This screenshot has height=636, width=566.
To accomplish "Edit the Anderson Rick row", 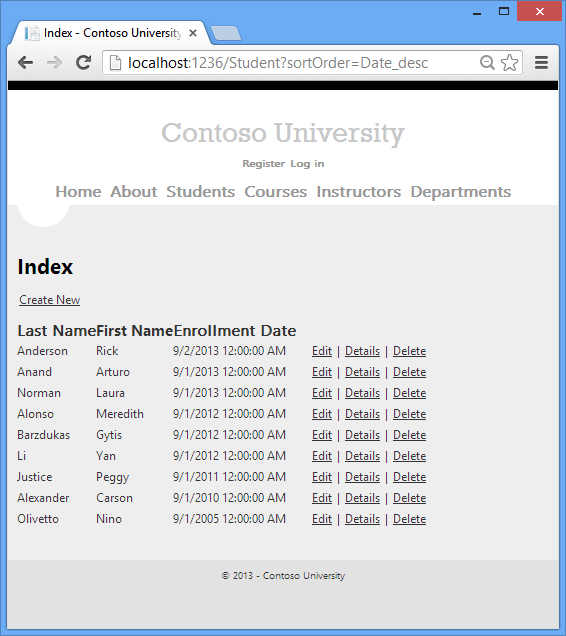I will 322,351.
